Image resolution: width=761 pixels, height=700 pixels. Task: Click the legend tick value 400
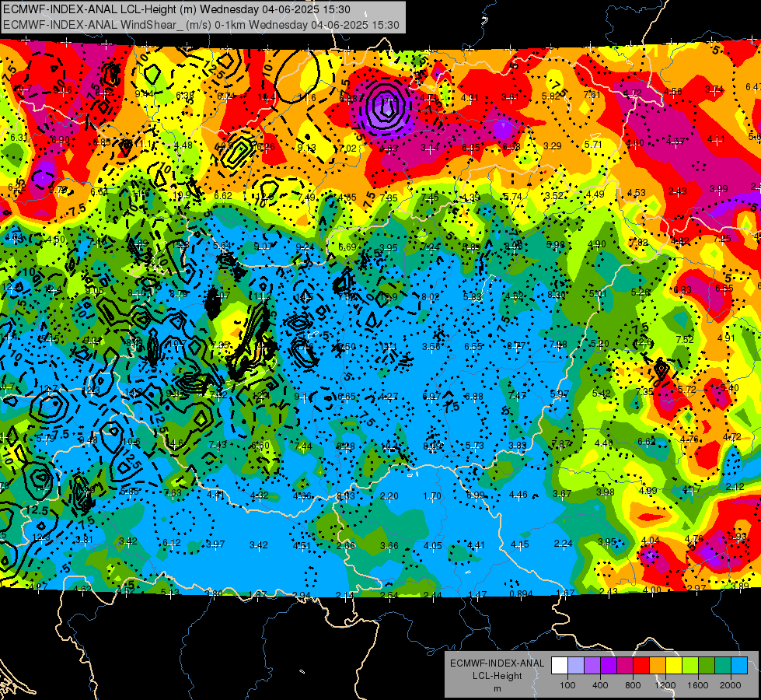pos(600,685)
